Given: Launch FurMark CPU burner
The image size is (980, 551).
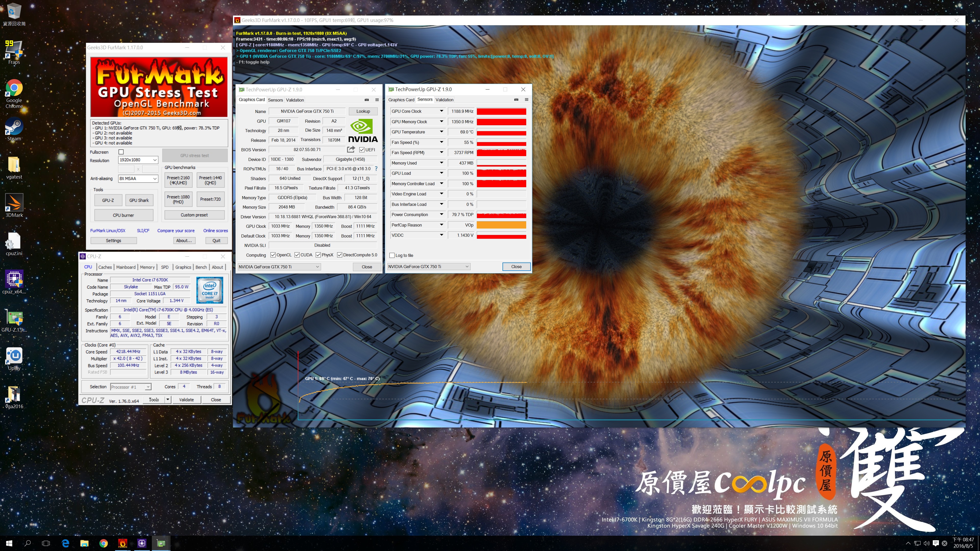Looking at the screenshot, I should tap(123, 215).
